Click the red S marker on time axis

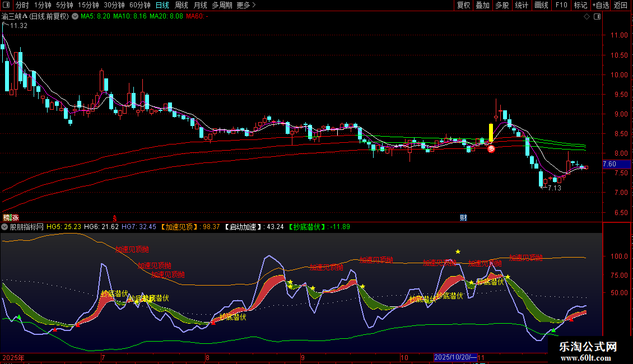coord(115,217)
